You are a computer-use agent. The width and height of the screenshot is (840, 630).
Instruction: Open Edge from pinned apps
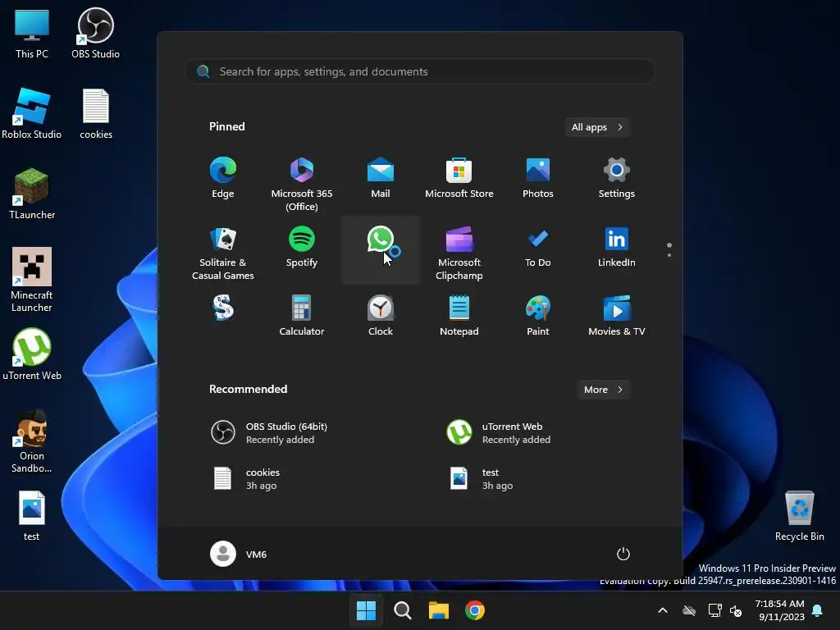[x=223, y=178]
